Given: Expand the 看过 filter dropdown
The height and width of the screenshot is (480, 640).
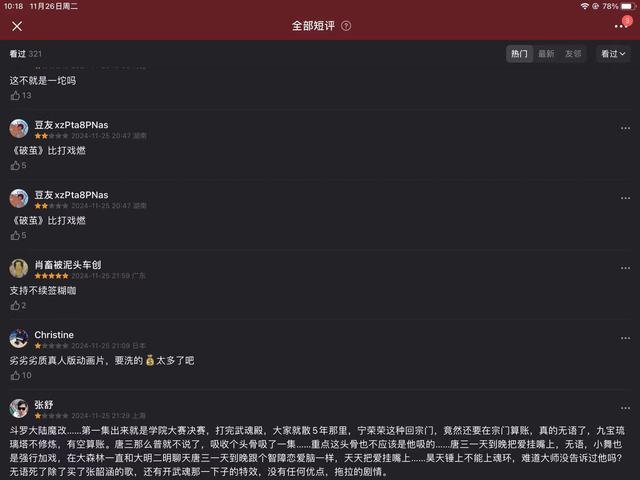Looking at the screenshot, I should coord(613,54).
